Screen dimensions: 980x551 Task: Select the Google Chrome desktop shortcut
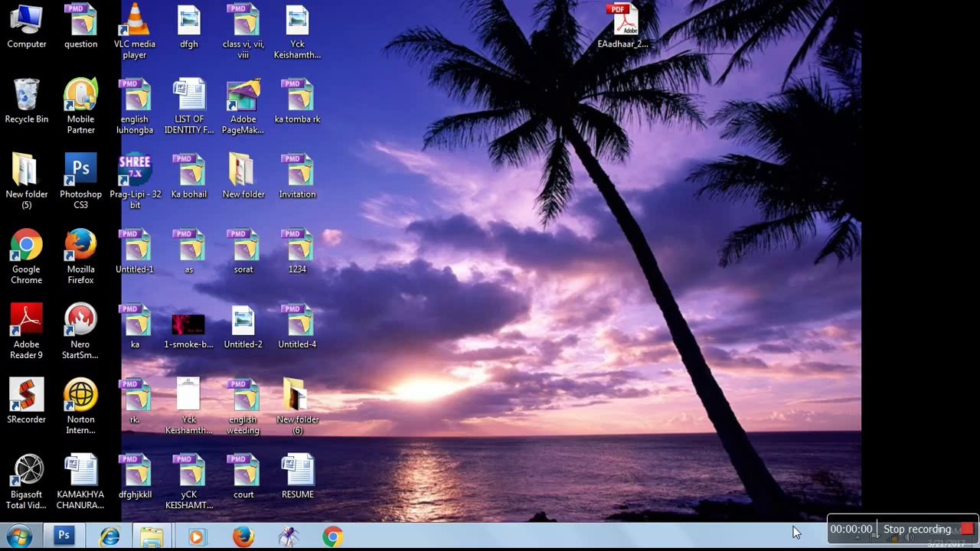tap(26, 256)
